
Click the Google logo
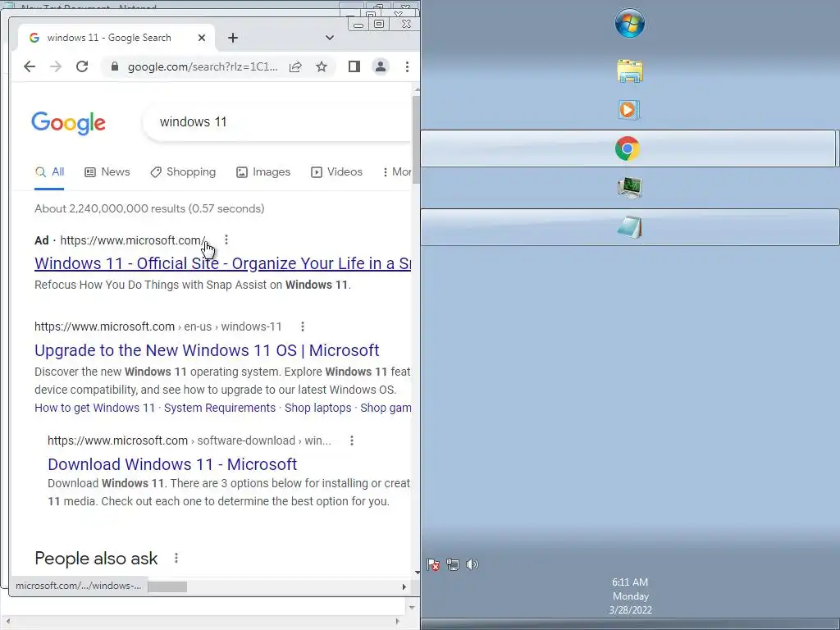[69, 123]
